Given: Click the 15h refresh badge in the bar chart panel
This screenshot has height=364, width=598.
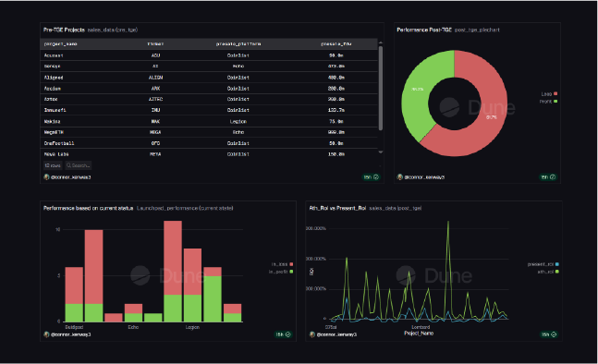Looking at the screenshot, I should [x=283, y=334].
